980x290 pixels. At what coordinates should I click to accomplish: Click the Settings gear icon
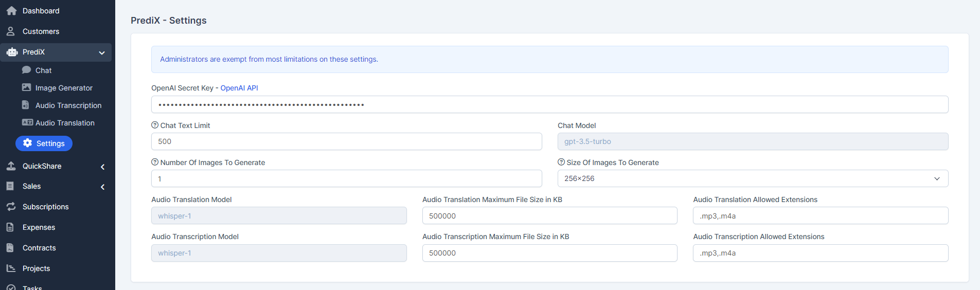tap(28, 143)
